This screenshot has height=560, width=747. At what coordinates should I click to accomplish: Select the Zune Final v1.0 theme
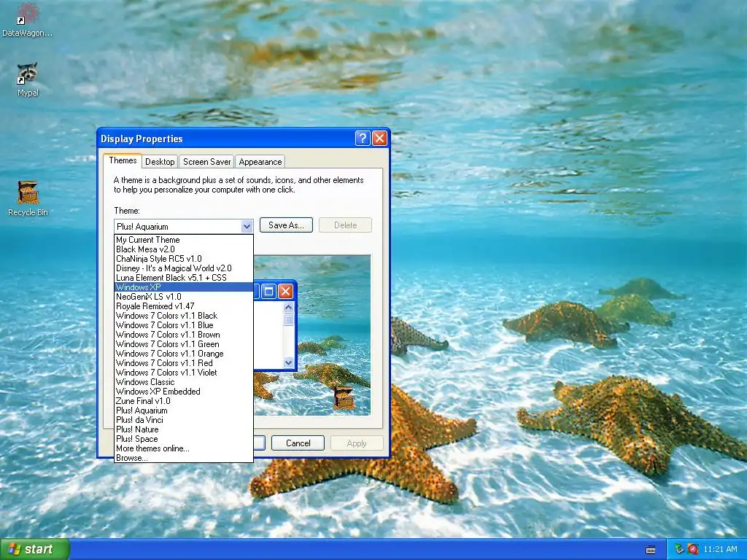183,401
